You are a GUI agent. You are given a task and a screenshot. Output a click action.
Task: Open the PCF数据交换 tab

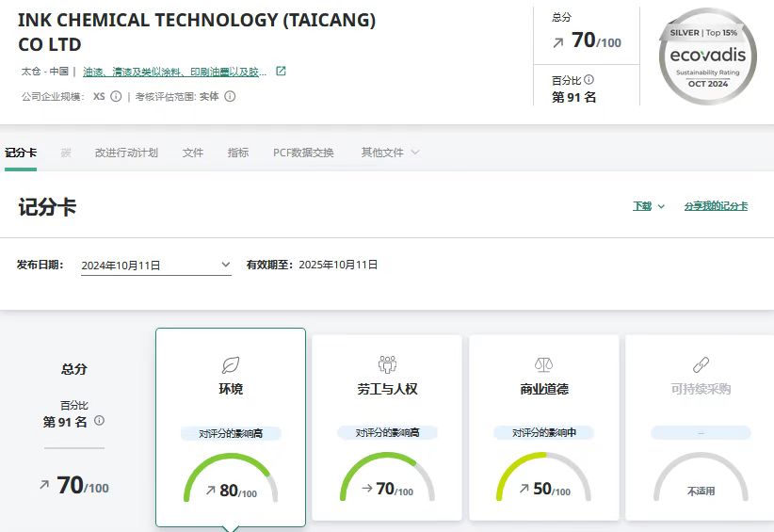pos(303,153)
